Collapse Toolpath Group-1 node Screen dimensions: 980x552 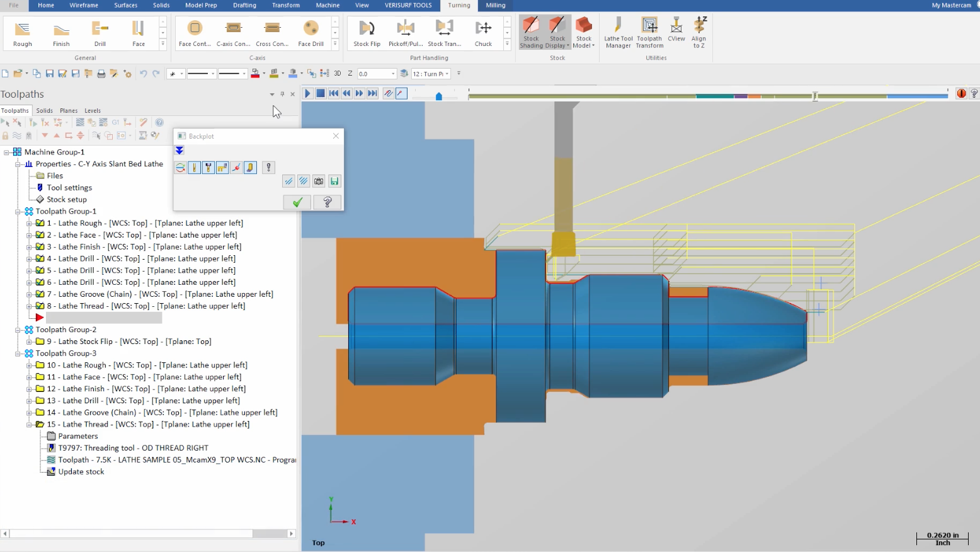pyautogui.click(x=18, y=212)
